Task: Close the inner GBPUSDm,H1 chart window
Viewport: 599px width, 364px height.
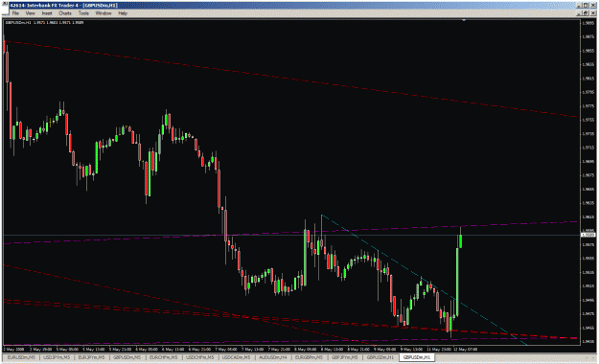Action: click(x=593, y=13)
